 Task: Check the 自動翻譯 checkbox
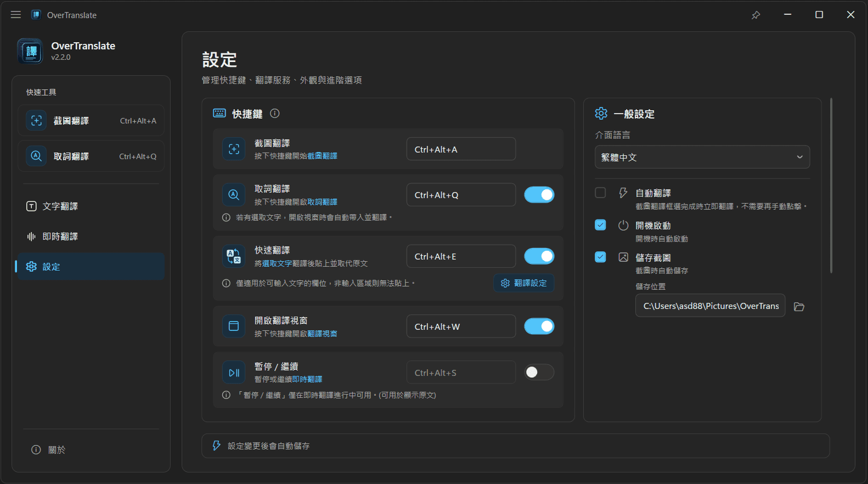601,193
